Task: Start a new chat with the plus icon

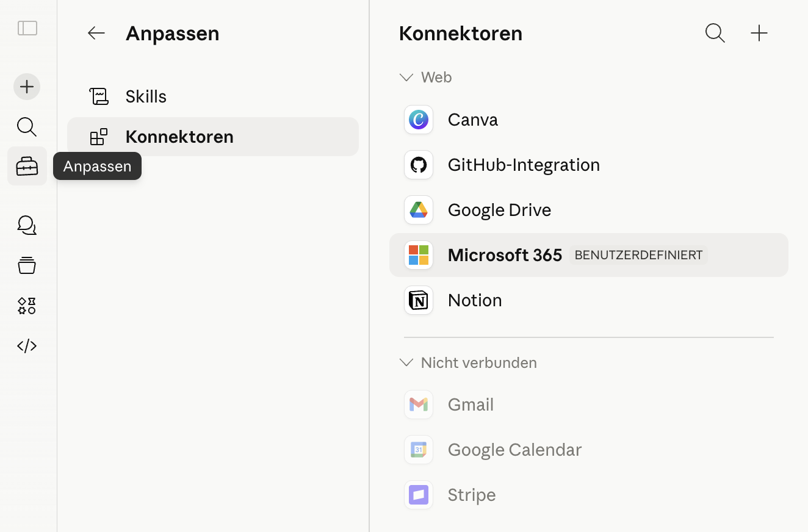Action: [x=27, y=87]
